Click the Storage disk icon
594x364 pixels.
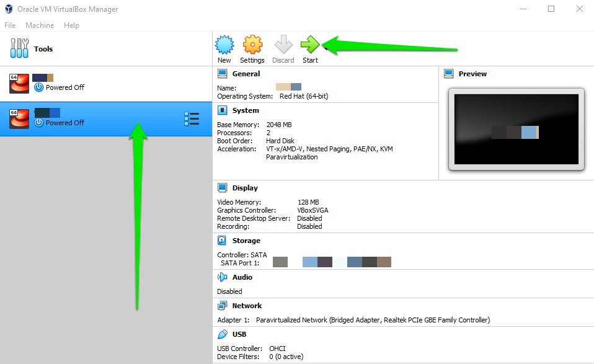[x=222, y=241]
